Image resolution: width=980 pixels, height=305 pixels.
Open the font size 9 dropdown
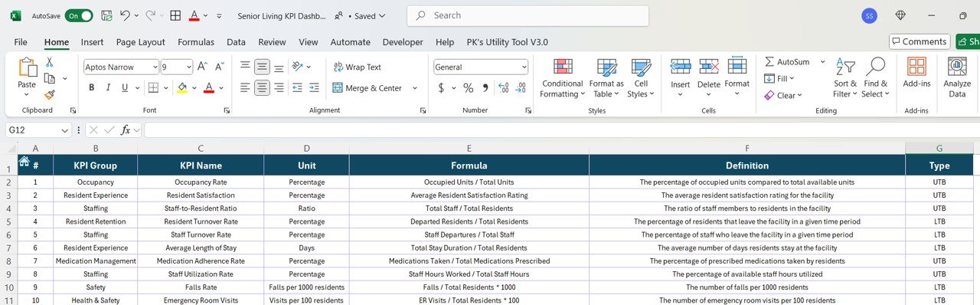click(x=188, y=67)
